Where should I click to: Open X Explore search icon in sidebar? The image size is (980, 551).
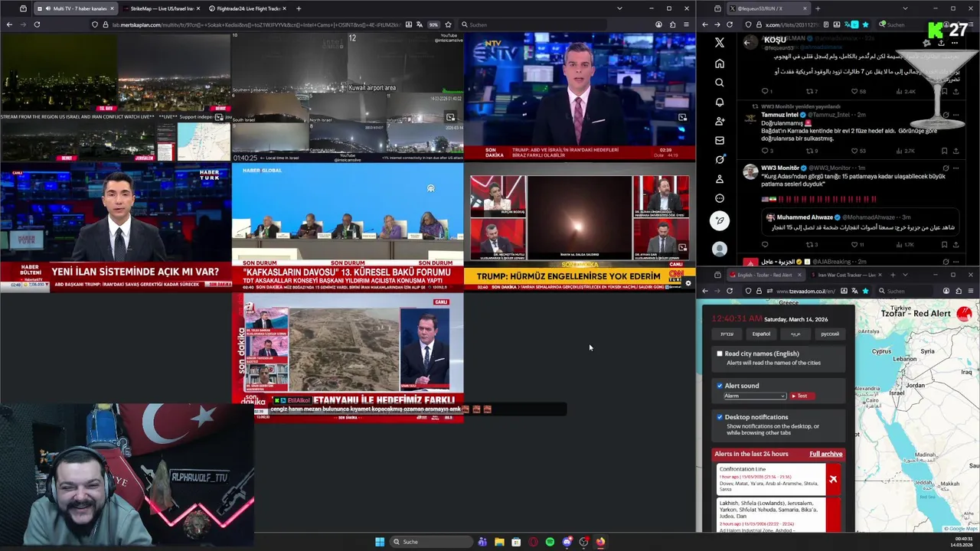point(719,83)
